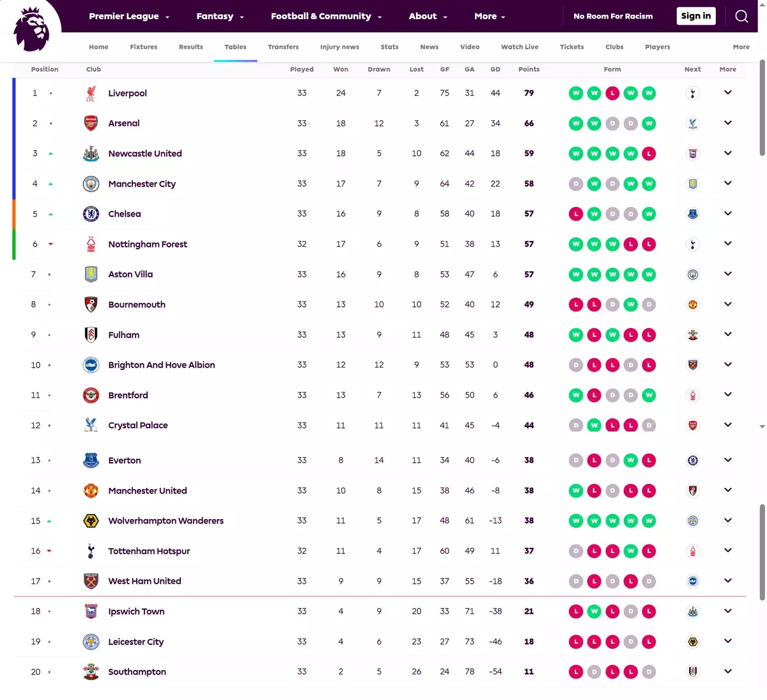Go to the Fixtures tab

click(144, 47)
